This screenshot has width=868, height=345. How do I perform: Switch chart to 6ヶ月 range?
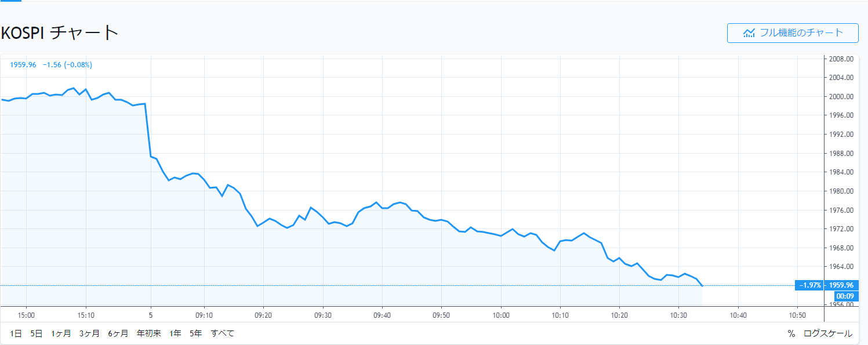(118, 333)
